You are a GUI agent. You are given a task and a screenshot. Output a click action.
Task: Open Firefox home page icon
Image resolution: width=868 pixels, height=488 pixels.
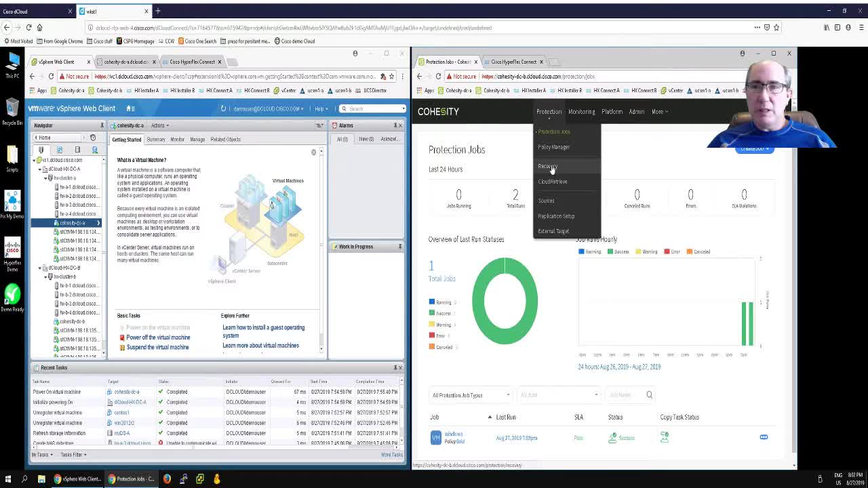click(39, 28)
